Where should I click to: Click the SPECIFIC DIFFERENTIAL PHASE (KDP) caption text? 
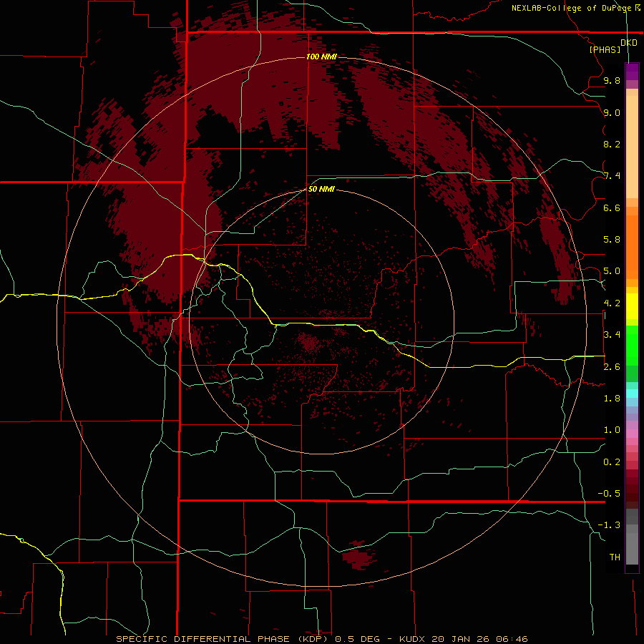pos(222,639)
